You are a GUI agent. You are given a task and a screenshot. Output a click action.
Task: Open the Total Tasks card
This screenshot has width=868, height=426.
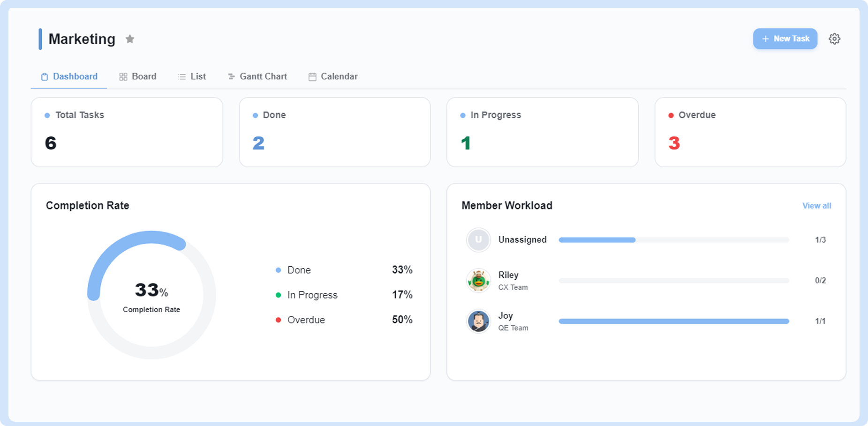(x=127, y=132)
